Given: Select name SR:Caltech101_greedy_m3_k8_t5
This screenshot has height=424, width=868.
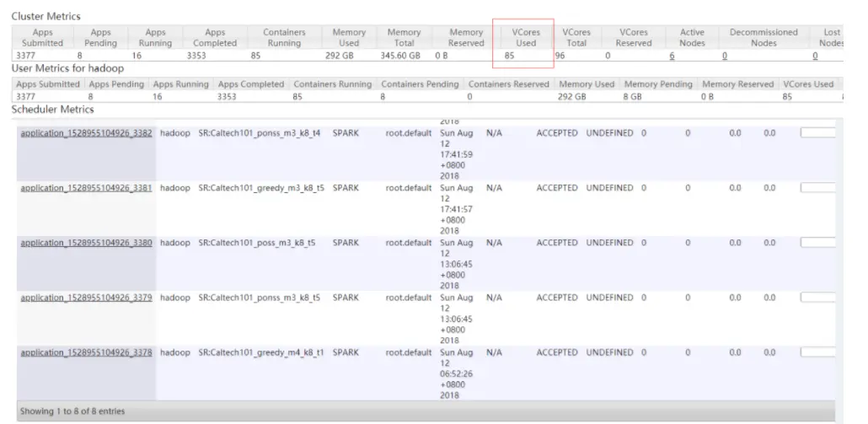Looking at the screenshot, I should click(x=261, y=188).
